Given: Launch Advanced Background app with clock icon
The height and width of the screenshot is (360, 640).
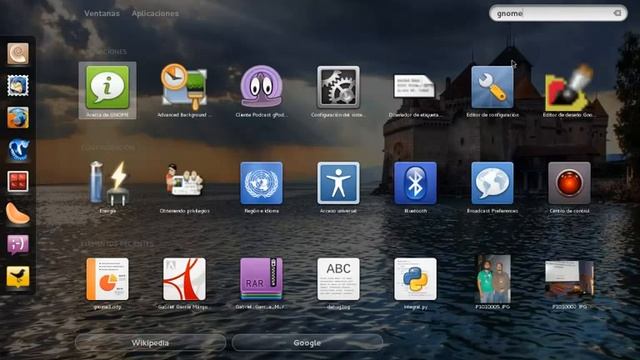Looking at the screenshot, I should point(184,90).
